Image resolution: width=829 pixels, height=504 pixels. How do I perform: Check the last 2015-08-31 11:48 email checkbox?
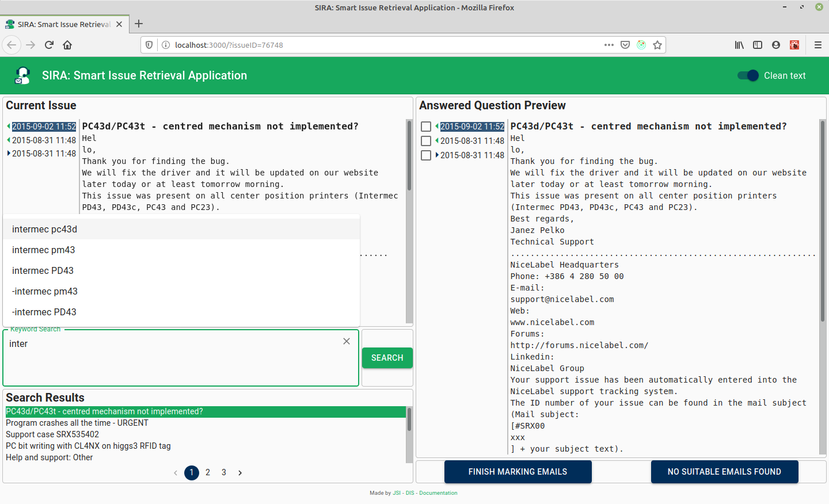[426, 155]
